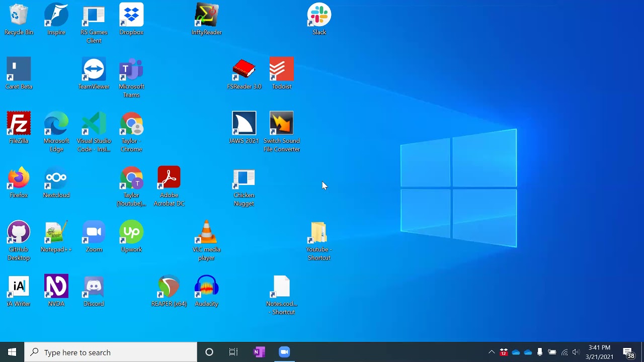
Task: Select the iA Writer desktop shortcut
Action: (x=19, y=292)
